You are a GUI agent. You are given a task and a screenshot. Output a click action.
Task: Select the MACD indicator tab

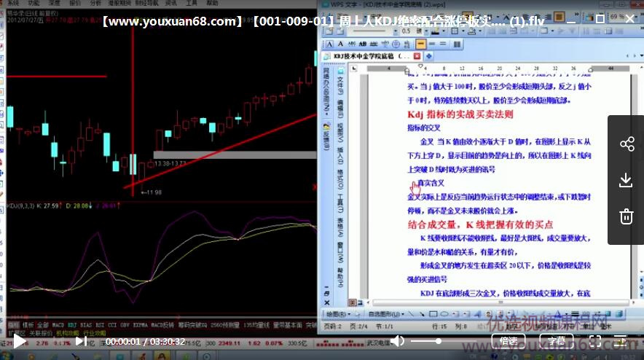(58, 324)
